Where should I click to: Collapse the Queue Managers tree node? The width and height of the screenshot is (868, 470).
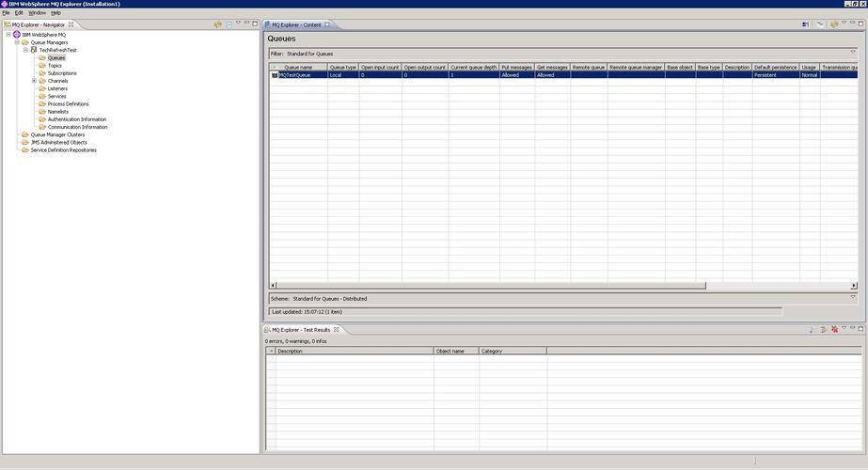(x=17, y=42)
